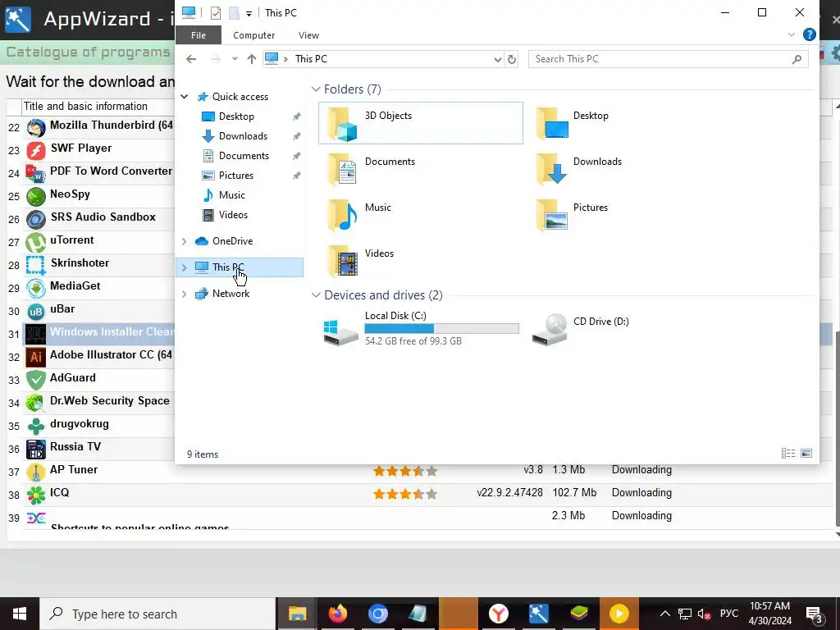Go up one level with Up arrow

[x=252, y=59]
